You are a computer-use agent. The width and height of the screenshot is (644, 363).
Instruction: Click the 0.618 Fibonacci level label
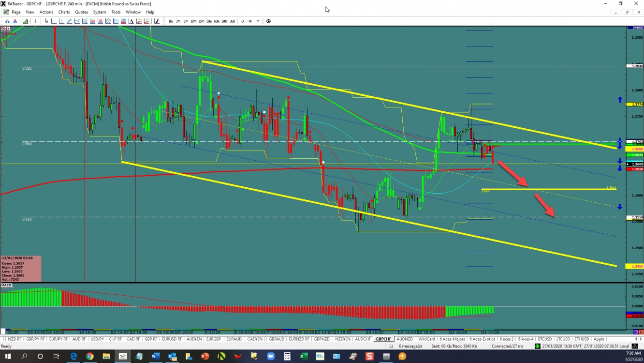click(x=27, y=219)
